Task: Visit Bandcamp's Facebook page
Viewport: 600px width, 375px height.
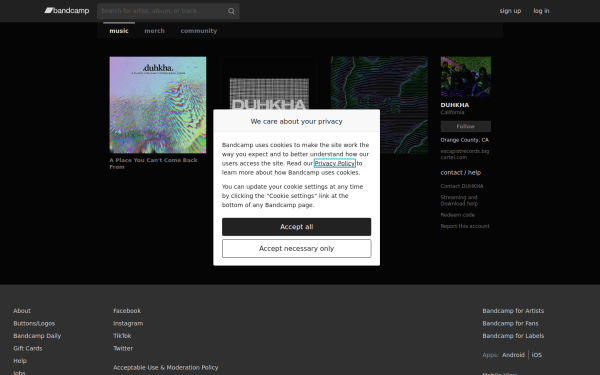Action: [127, 311]
